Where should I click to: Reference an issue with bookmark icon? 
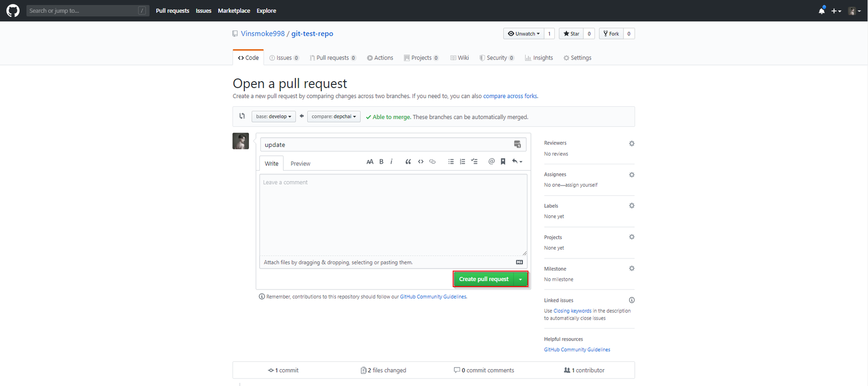[503, 162]
